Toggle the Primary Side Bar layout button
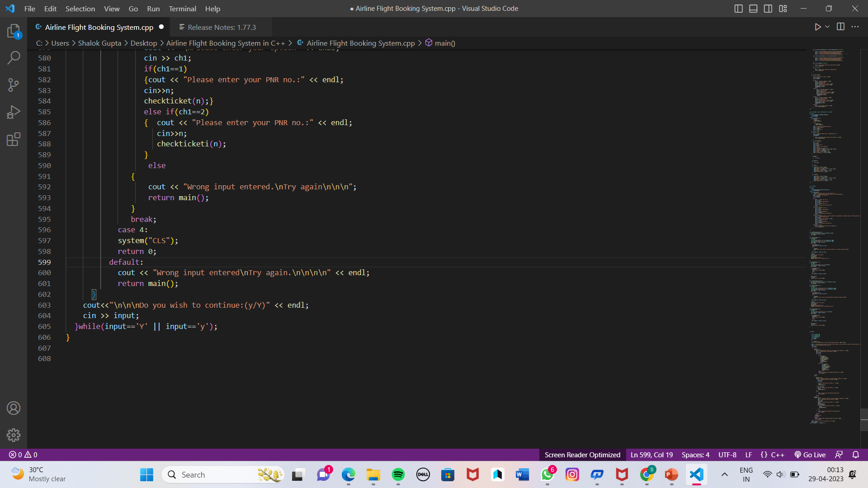 click(x=739, y=9)
